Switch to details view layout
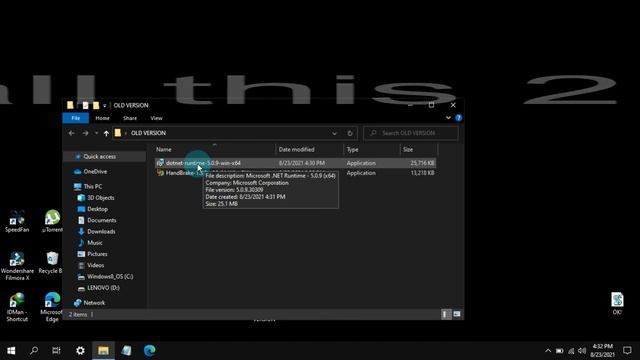 (445, 314)
